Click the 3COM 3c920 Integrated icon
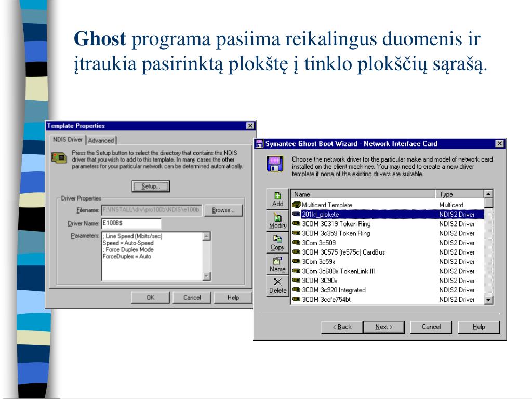The image size is (532, 399). pos(296,290)
